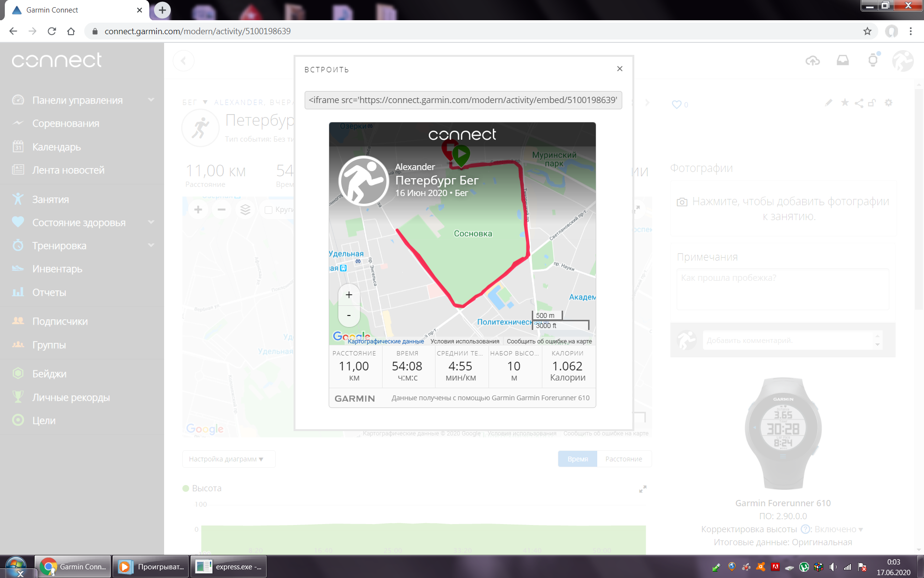This screenshot has width=924, height=578.
Task: Click the Garmin logo in embed footer
Action: 355,398
